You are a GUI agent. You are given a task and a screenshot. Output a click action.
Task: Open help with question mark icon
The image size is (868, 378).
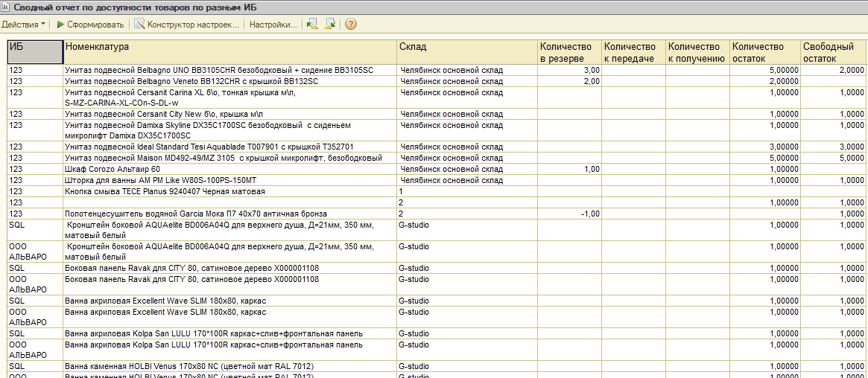click(350, 25)
